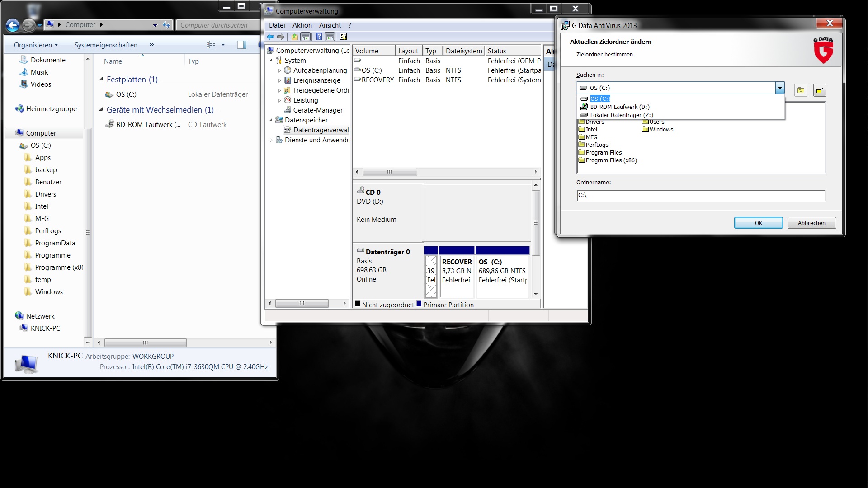The height and width of the screenshot is (488, 868).
Task: Open the address bar history dropdown
Action: (x=155, y=25)
